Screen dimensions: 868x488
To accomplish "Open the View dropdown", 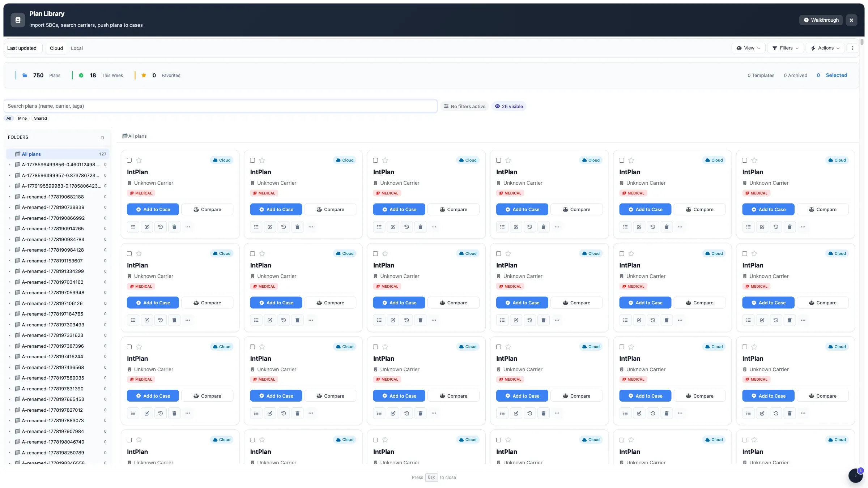I will 748,48.
